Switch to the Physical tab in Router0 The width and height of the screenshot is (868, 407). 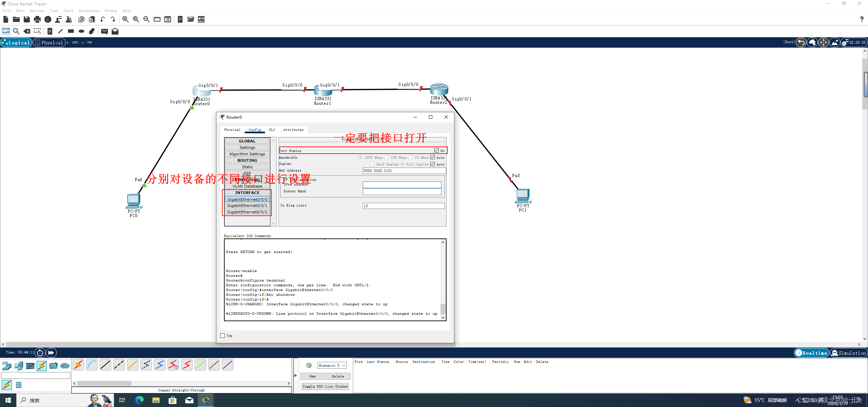point(232,130)
